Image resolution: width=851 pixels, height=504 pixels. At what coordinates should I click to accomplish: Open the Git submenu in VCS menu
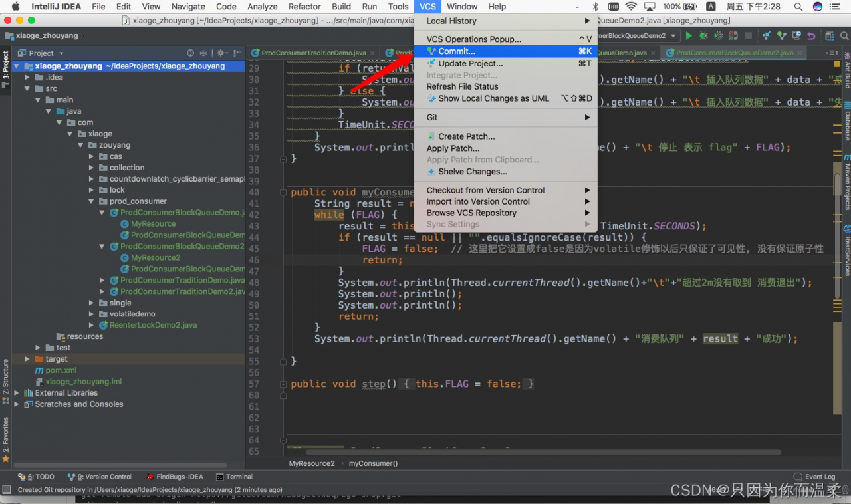(506, 117)
